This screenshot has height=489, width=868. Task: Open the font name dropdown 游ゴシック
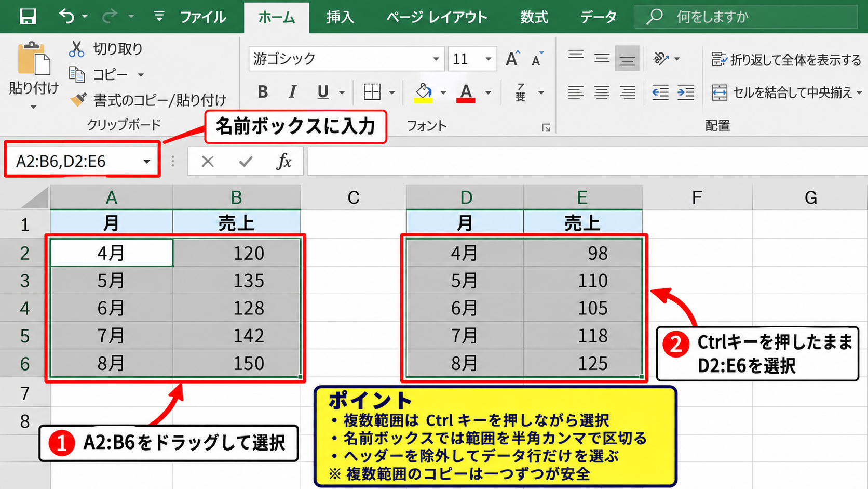436,59
